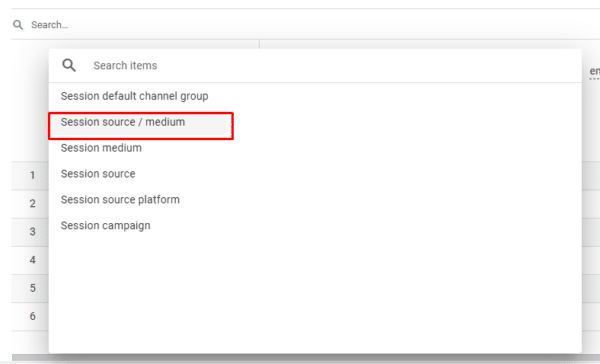The width and height of the screenshot is (600, 364).
Task: Choose Session source platform entry
Action: pos(120,200)
